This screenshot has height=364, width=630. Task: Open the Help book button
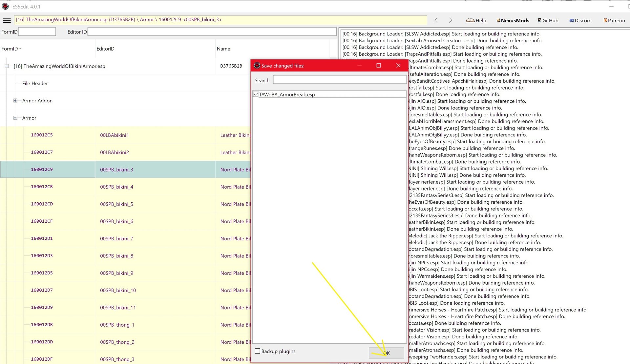click(476, 20)
